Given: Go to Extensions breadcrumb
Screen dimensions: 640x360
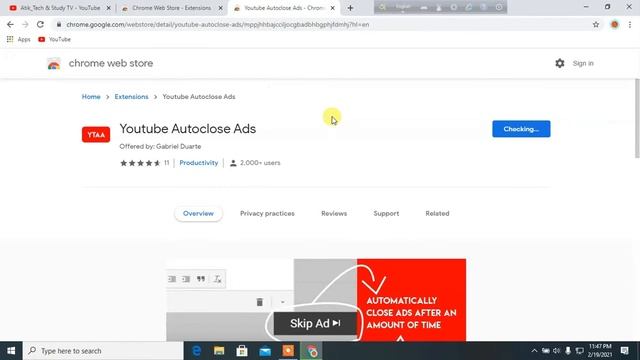Looking at the screenshot, I should click(131, 97).
